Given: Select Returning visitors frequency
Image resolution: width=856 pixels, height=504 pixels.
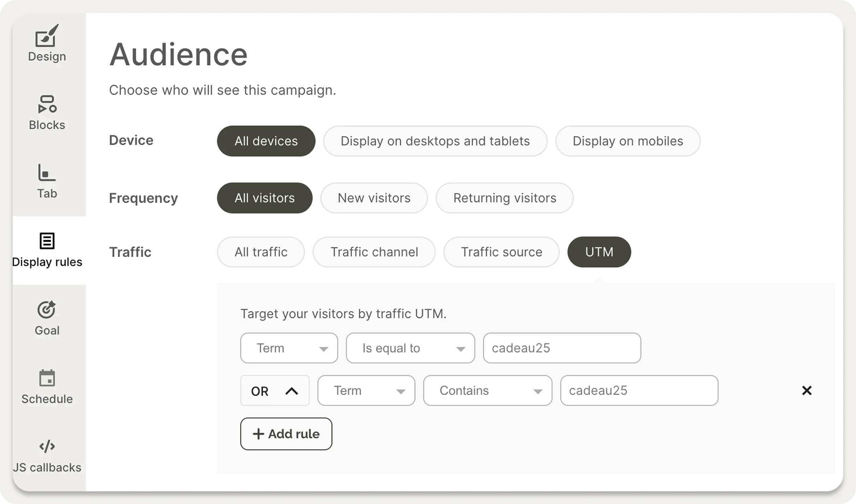Looking at the screenshot, I should pyautogui.click(x=504, y=198).
